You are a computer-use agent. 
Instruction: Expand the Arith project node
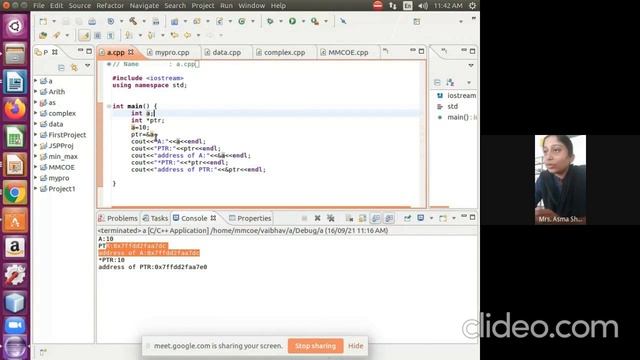[36, 92]
